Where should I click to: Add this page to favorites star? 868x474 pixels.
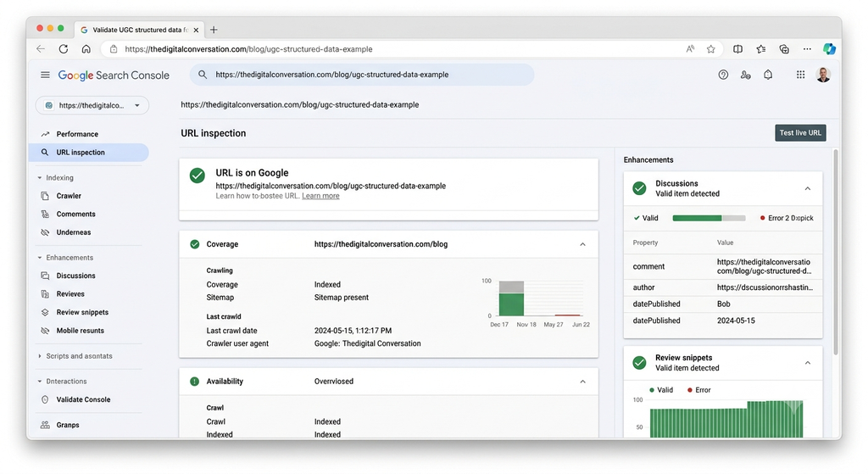[711, 48]
